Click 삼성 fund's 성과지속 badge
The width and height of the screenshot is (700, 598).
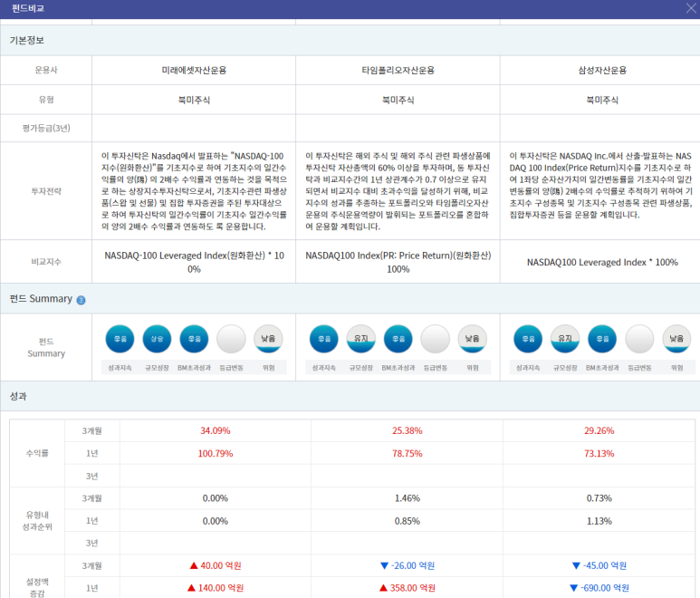(x=528, y=339)
